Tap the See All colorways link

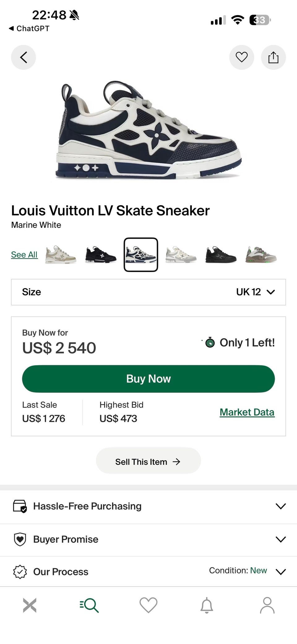(24, 254)
